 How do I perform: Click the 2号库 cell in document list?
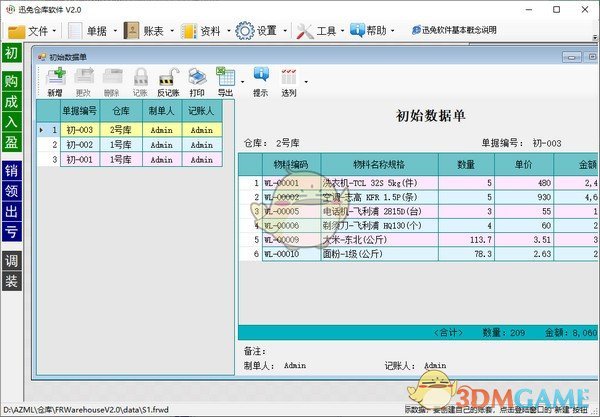pos(121,130)
